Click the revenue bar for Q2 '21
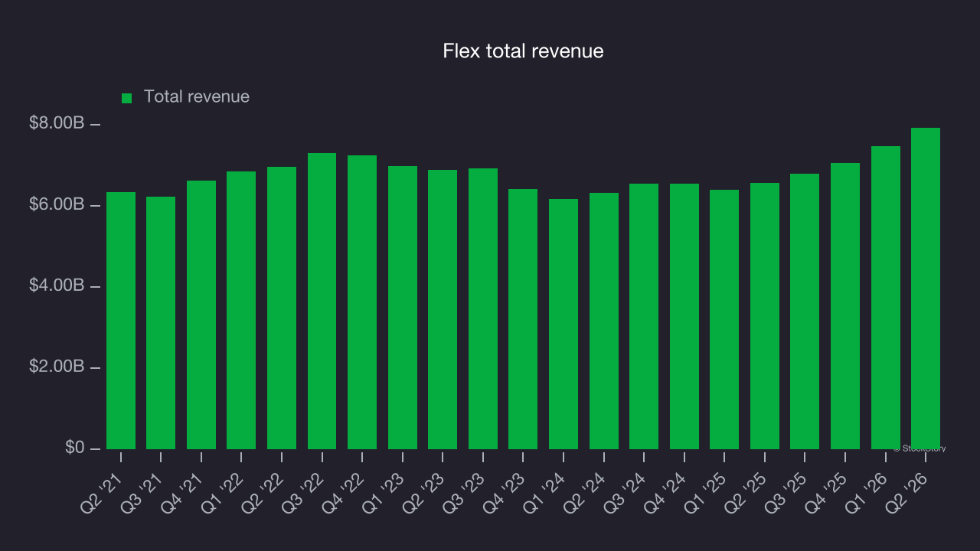The width and height of the screenshot is (980, 551). click(121, 321)
